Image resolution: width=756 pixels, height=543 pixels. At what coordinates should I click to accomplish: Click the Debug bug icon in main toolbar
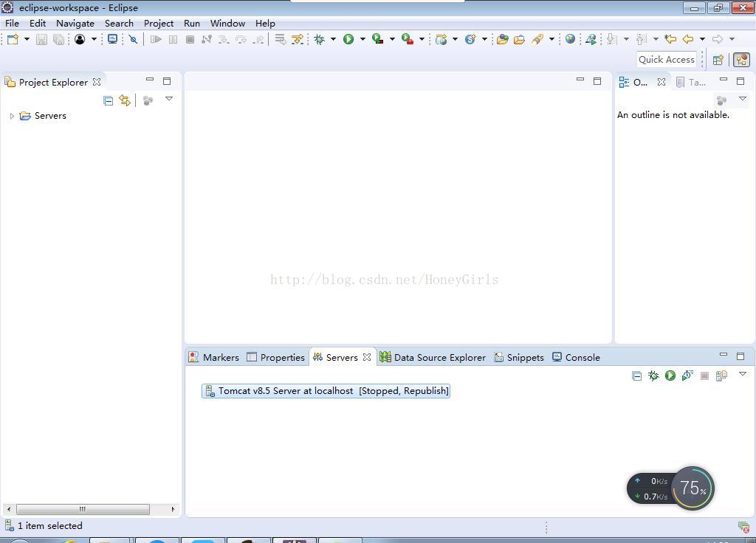319,39
